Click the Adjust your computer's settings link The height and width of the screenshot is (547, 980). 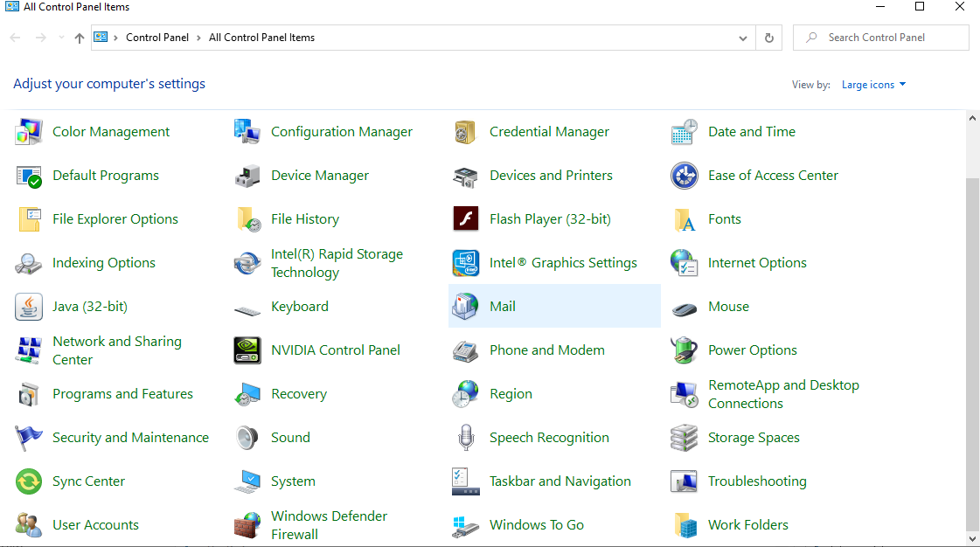(108, 83)
